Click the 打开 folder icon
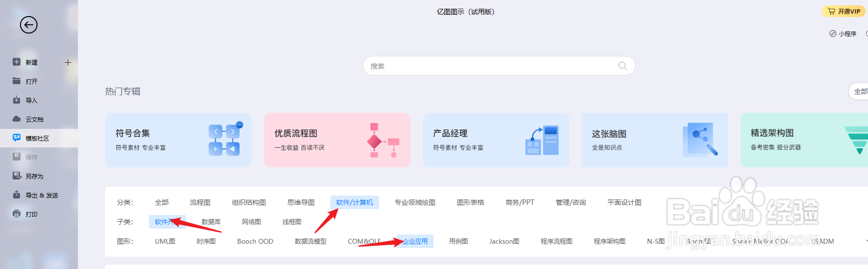The height and width of the screenshot is (269, 868). [17, 81]
